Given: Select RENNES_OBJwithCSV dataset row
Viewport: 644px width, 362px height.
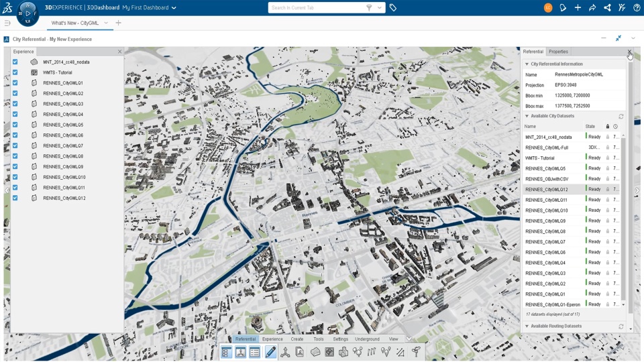Looking at the screenshot, I should [572, 179].
